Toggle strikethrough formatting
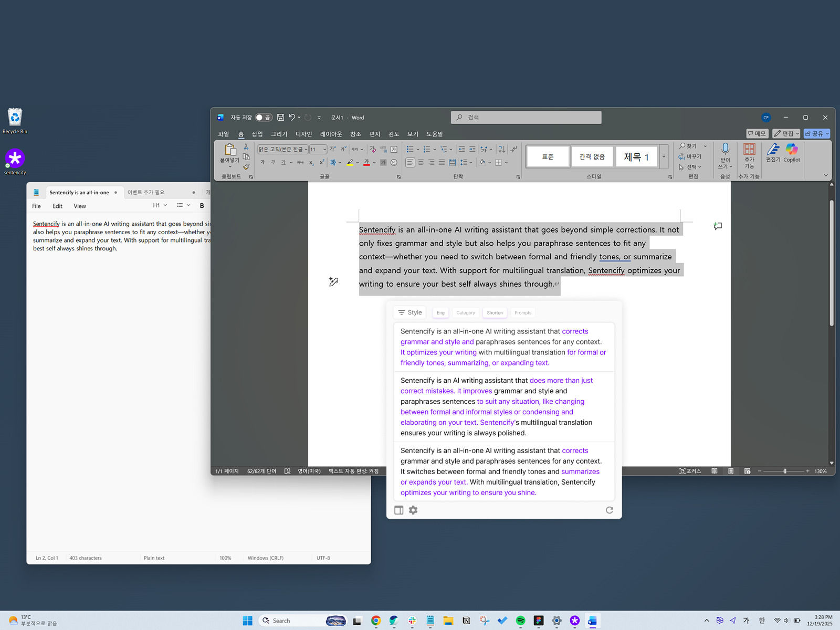 301,162
